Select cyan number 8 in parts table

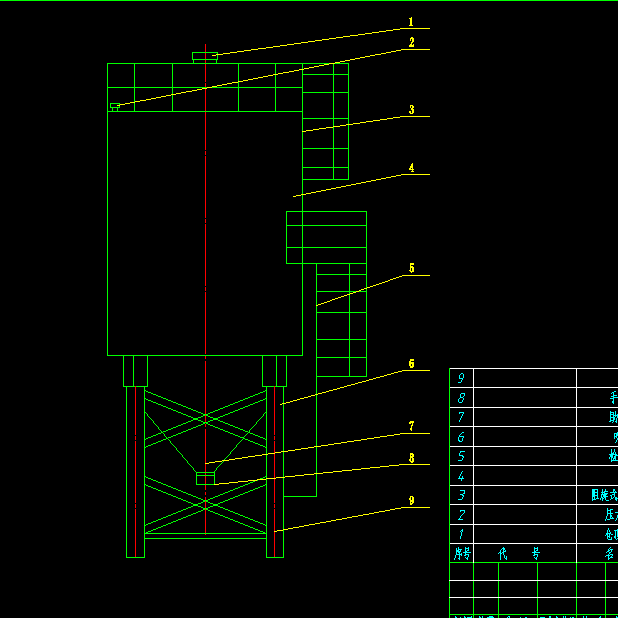click(x=461, y=398)
